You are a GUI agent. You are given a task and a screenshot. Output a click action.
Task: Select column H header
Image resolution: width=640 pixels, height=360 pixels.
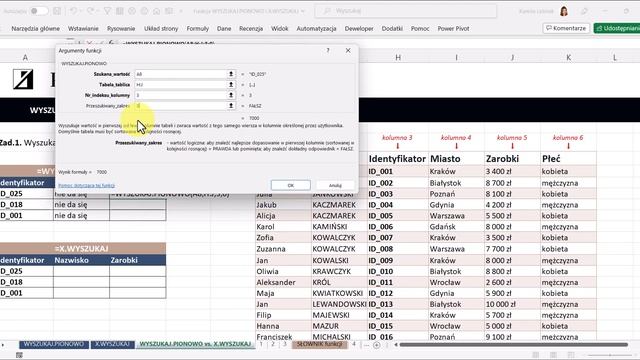[398, 58]
